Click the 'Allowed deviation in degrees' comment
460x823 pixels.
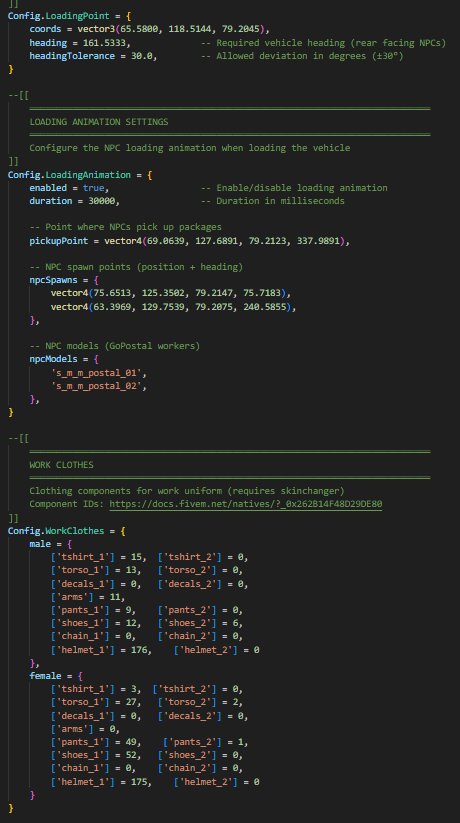coord(302,56)
